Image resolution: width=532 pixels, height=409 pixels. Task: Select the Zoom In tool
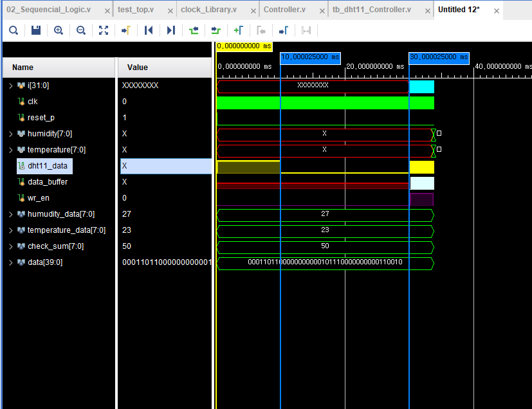[x=58, y=30]
